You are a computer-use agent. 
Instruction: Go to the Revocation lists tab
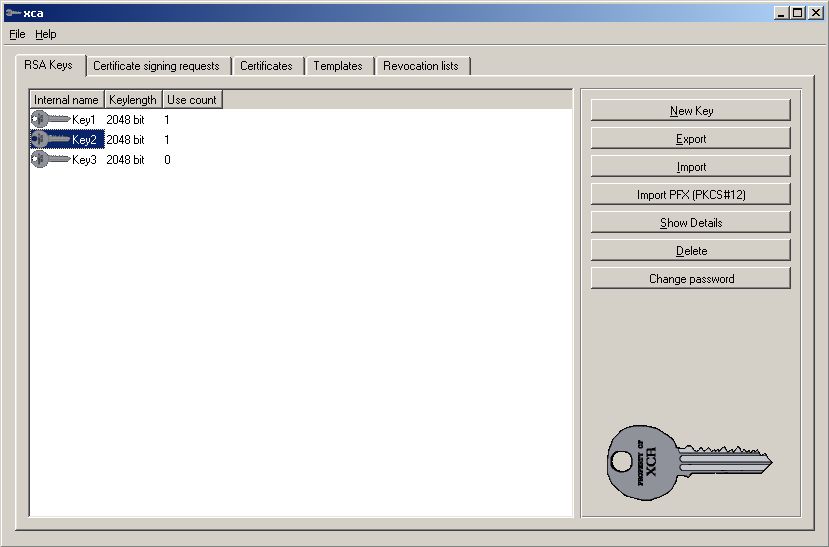pyautogui.click(x=421, y=66)
